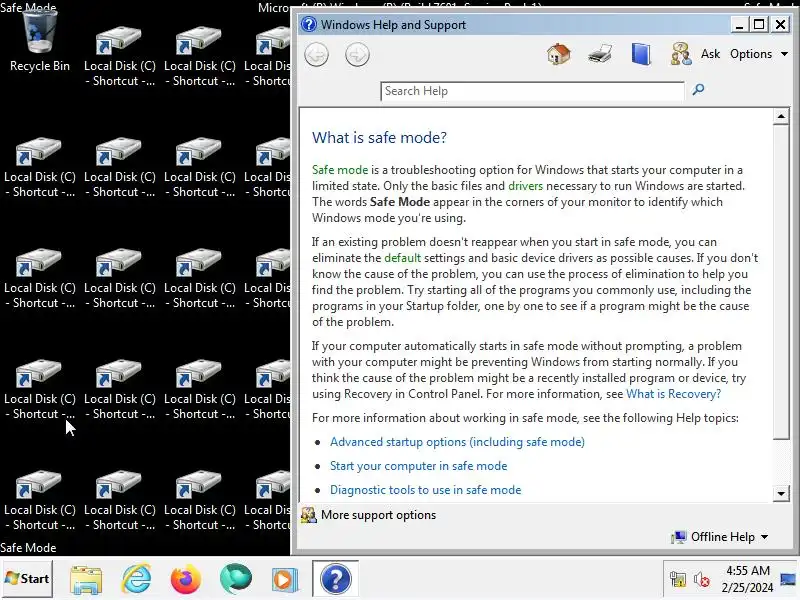The image size is (800, 600).
Task: Click the network tray icon
Action: click(678, 579)
